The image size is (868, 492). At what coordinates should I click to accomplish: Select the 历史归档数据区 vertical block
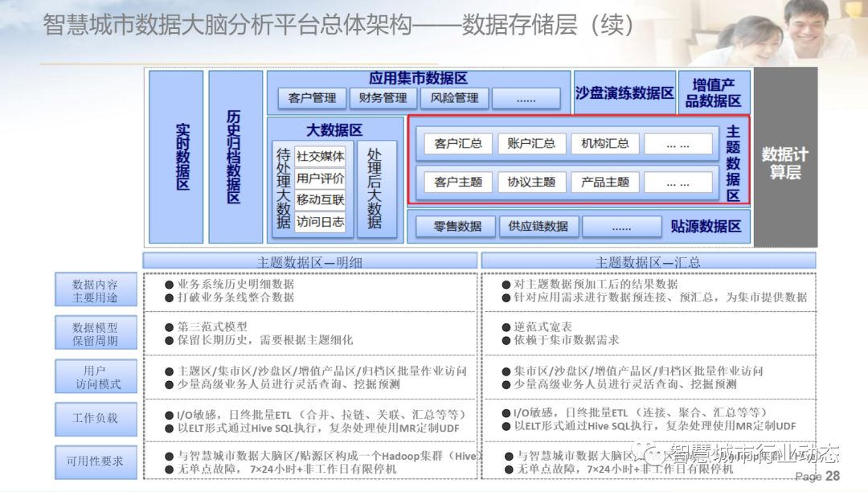click(235, 157)
